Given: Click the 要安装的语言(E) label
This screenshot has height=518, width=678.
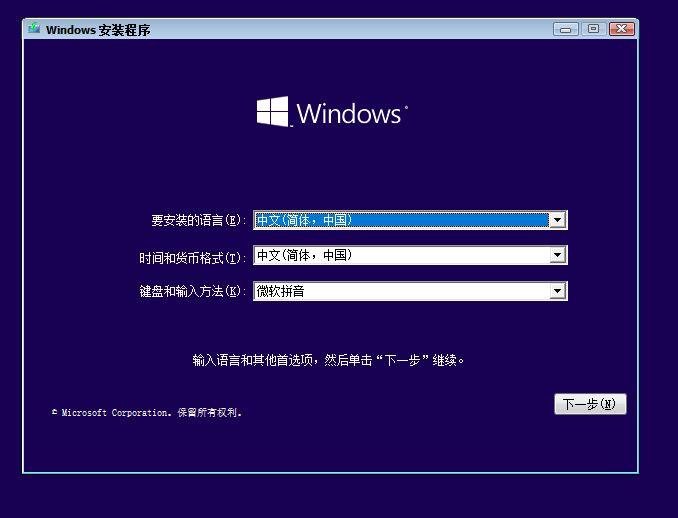Looking at the screenshot, I should click(x=198, y=221).
